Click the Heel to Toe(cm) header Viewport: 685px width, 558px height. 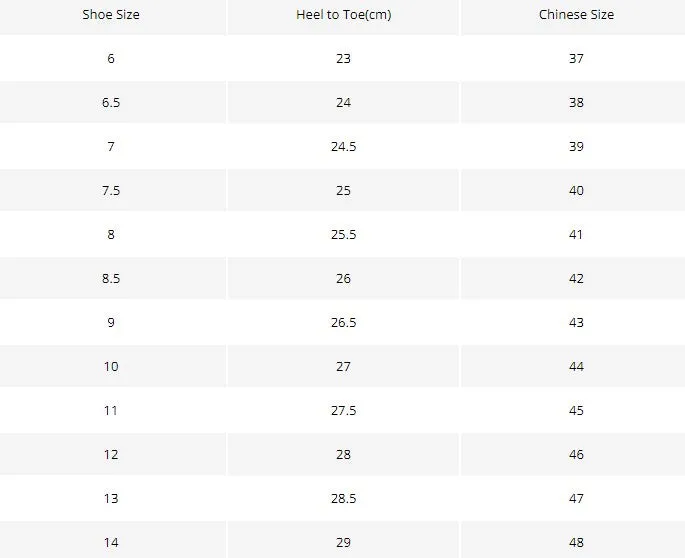tap(343, 15)
